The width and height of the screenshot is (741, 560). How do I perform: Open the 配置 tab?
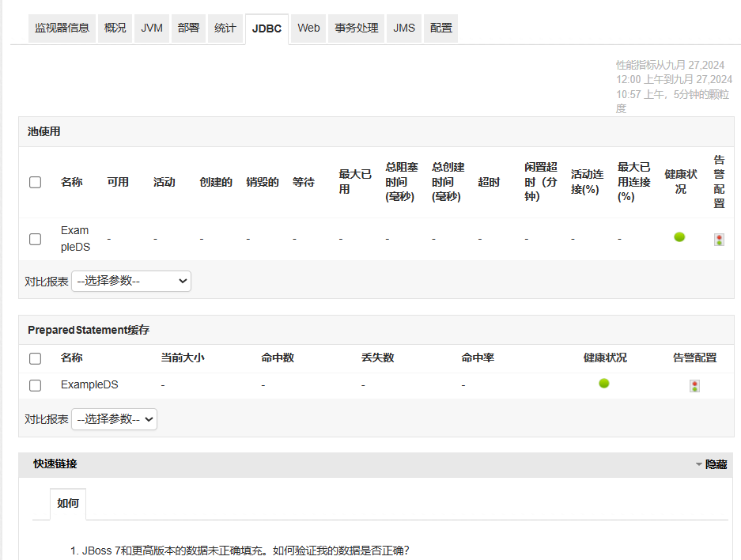[441, 28]
